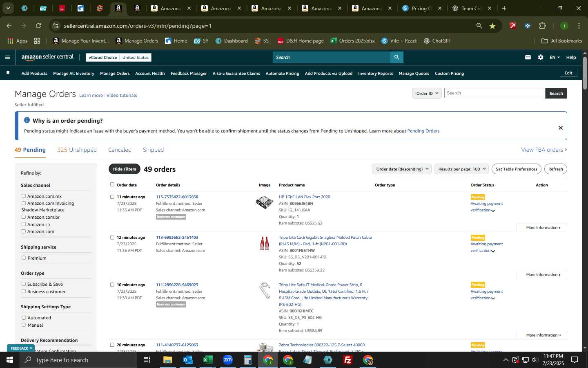Click the Refresh orders button
The height and width of the screenshot is (368, 588).
[x=555, y=169]
